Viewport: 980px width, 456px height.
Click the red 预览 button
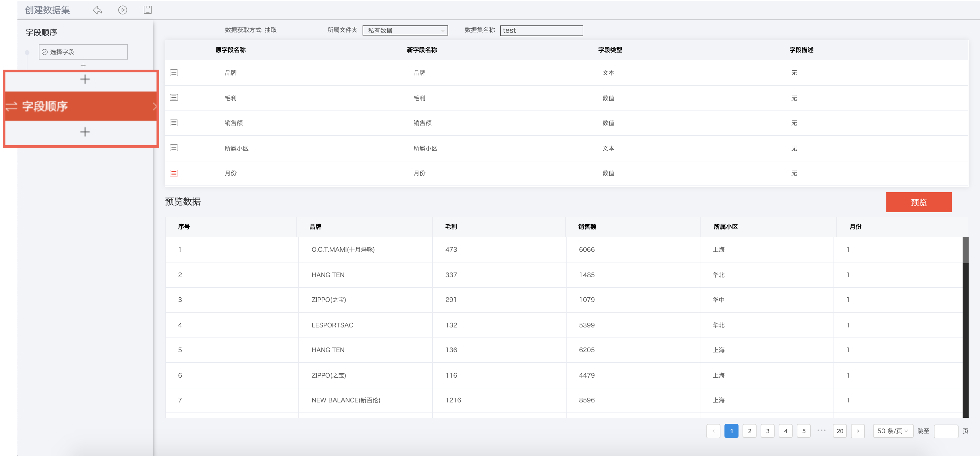tap(919, 202)
